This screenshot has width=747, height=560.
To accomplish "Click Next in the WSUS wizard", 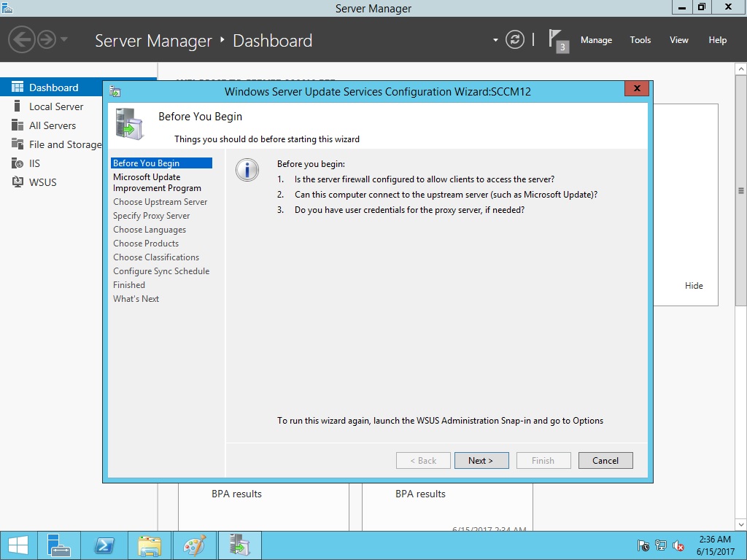I will pos(481,461).
